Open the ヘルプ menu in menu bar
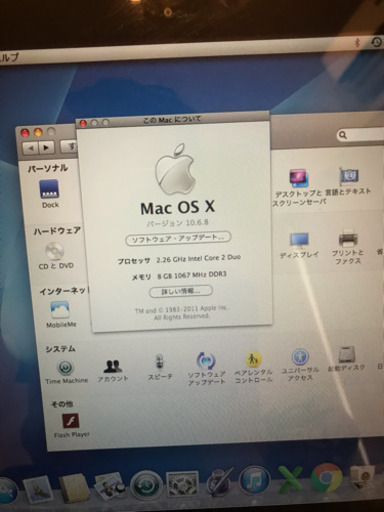This screenshot has width=384, height=512. [9, 57]
